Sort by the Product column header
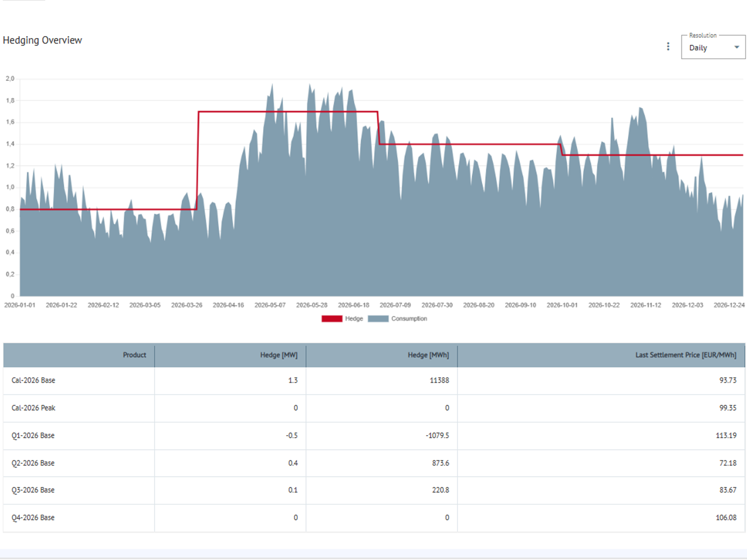 [x=134, y=355]
